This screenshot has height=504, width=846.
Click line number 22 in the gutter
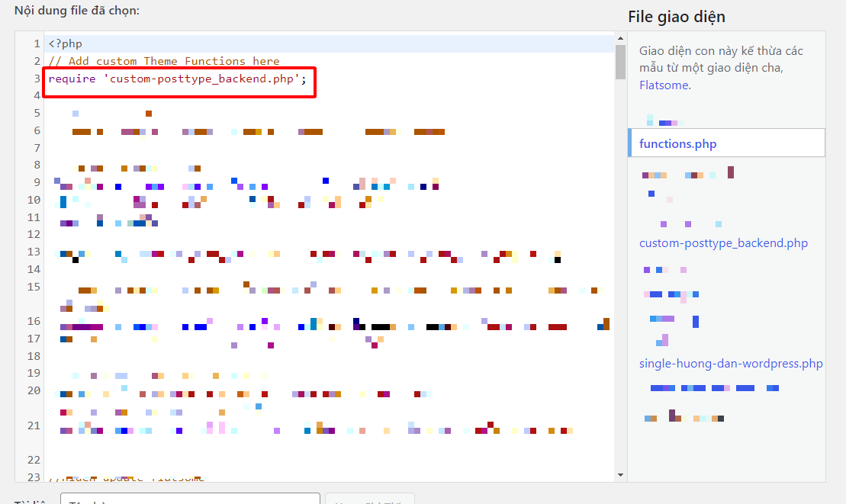(34, 459)
